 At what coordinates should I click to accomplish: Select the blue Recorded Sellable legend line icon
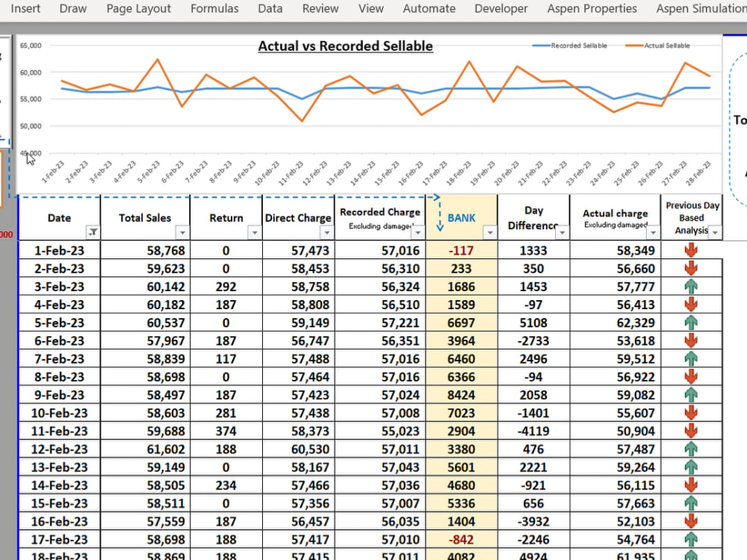coord(540,44)
